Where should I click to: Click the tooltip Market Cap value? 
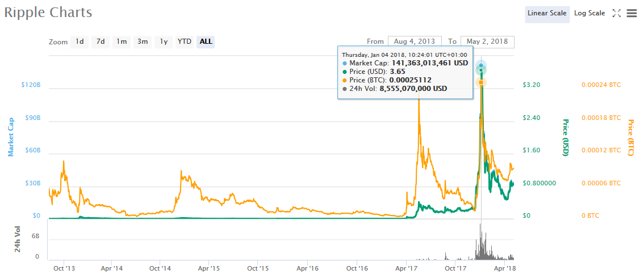point(430,63)
